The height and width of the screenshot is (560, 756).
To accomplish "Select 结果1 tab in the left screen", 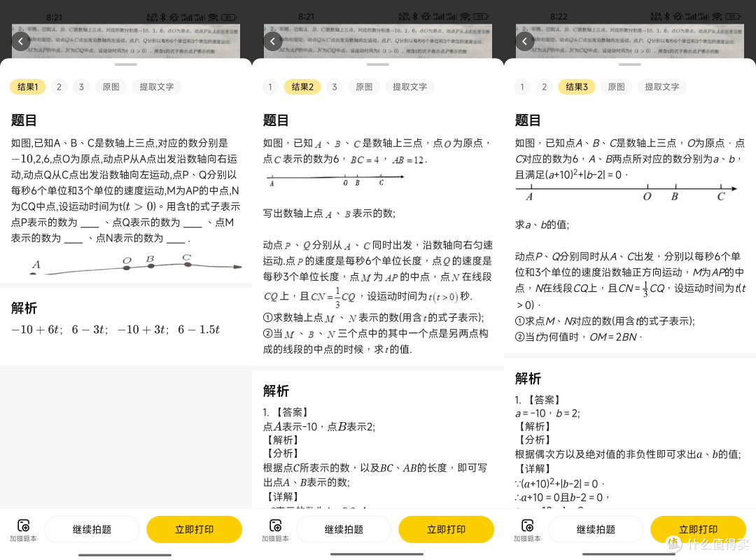I will point(27,87).
